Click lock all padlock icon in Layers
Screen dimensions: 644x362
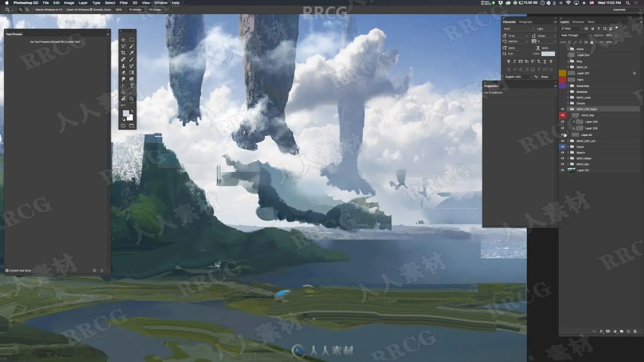coord(592,42)
